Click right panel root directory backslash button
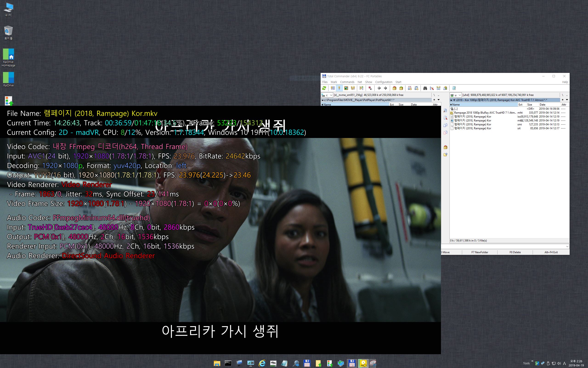 click(x=562, y=95)
